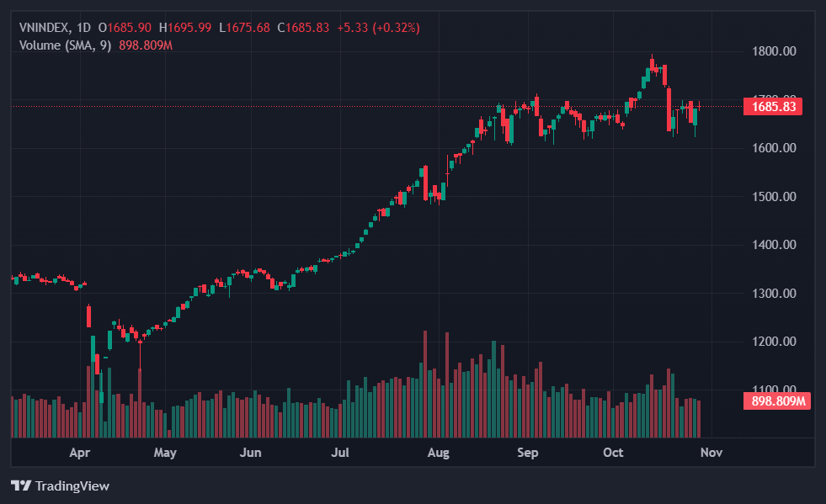Select the 1D interval label
Screen dimensions: 826x504
click(83, 28)
